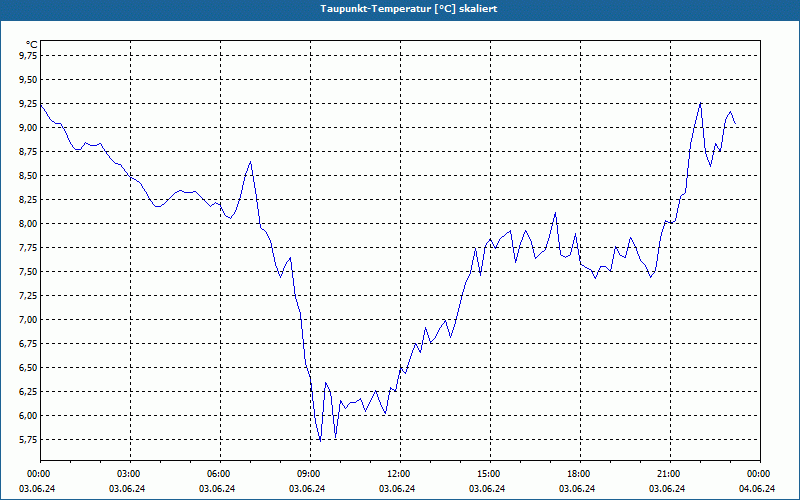Select the 03.06.24 date under 03:00
This screenshot has width=800, height=500.
(127, 488)
